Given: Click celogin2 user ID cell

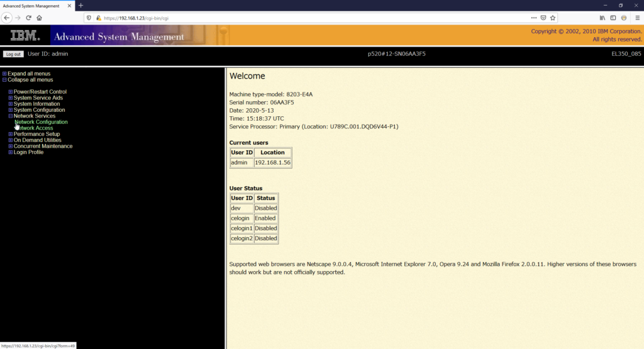Looking at the screenshot, I should tap(241, 238).
